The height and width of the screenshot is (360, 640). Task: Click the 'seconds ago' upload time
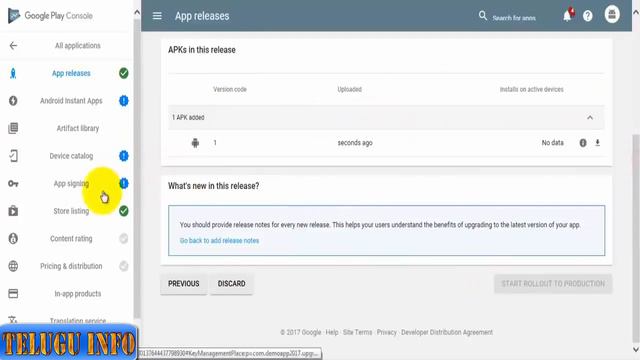click(x=355, y=143)
